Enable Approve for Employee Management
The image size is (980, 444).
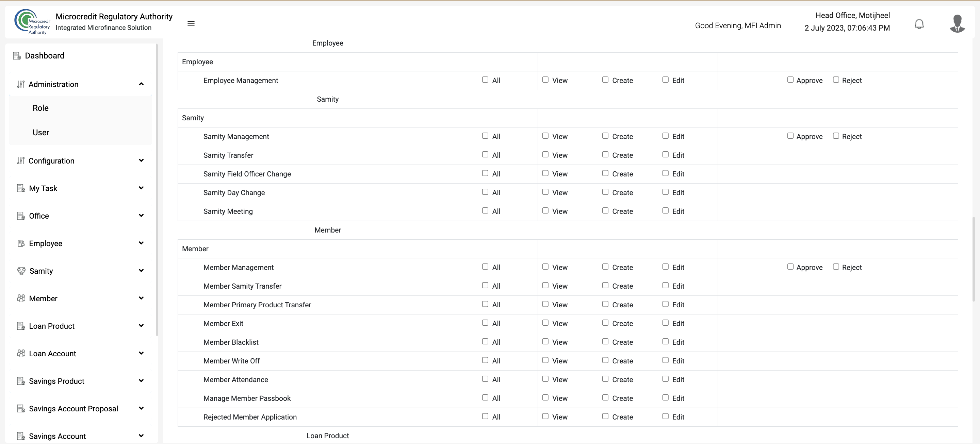pyautogui.click(x=790, y=80)
